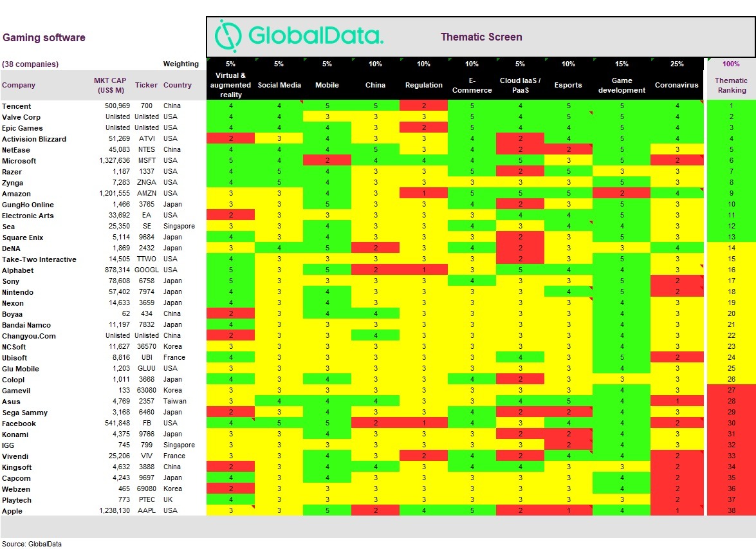
Task: Select the red Regulation cell for Tencent
Action: 424,106
